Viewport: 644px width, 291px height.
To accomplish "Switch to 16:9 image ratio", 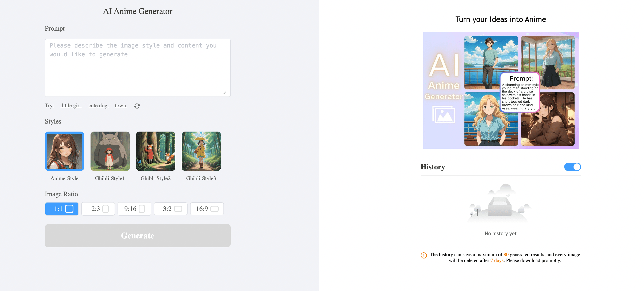I will point(207,209).
